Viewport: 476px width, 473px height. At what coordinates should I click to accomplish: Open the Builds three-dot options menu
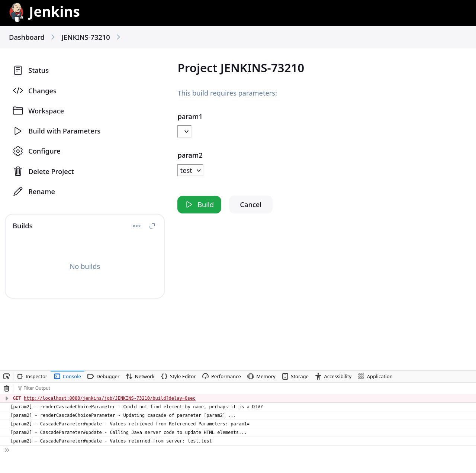tap(136, 226)
